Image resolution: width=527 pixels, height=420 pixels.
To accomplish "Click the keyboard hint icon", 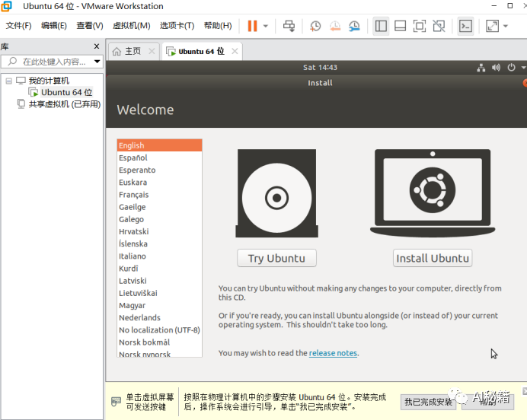I will pos(116,402).
